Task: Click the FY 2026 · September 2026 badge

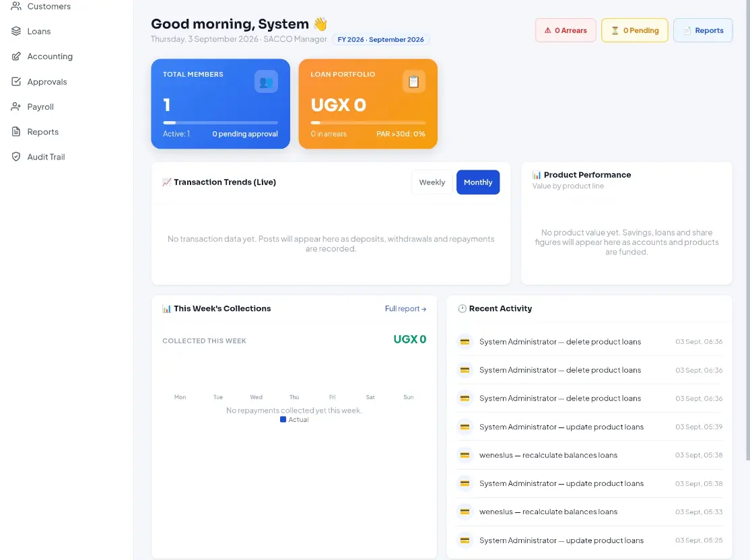Action: coord(381,40)
